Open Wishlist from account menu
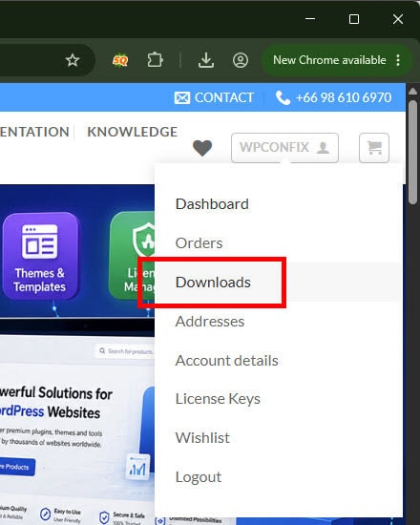This screenshot has width=420, height=525. pos(202,438)
